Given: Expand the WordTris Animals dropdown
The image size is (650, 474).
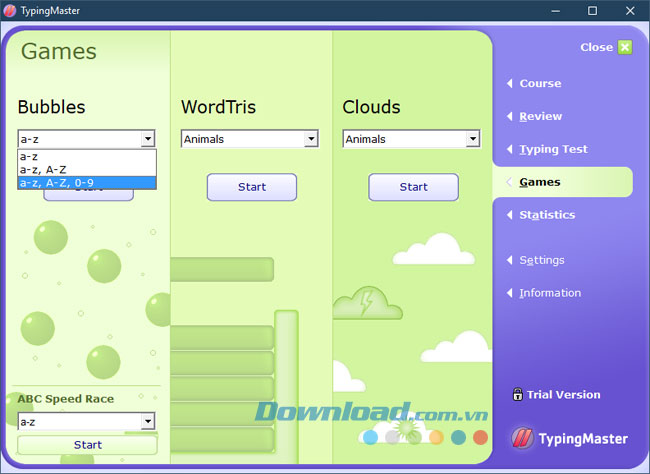Looking at the screenshot, I should [311, 139].
